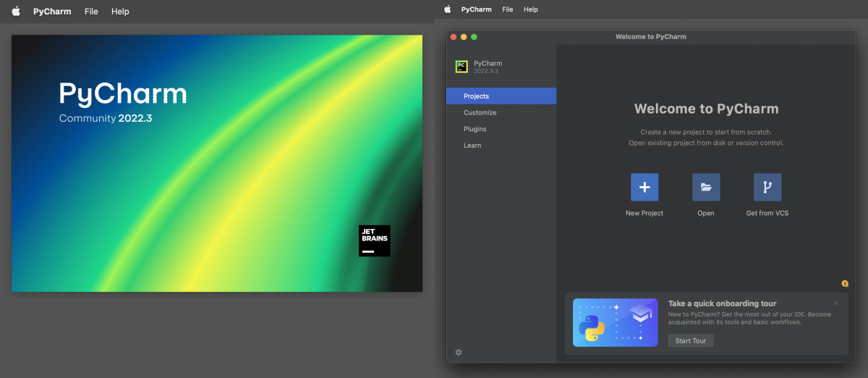
Task: Click the Get from VCS label
Action: pyautogui.click(x=767, y=213)
